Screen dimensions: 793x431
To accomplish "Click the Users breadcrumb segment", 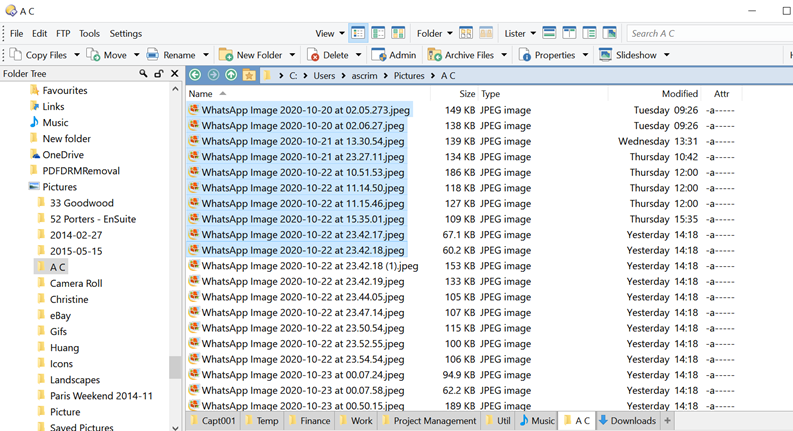I will [x=324, y=75].
